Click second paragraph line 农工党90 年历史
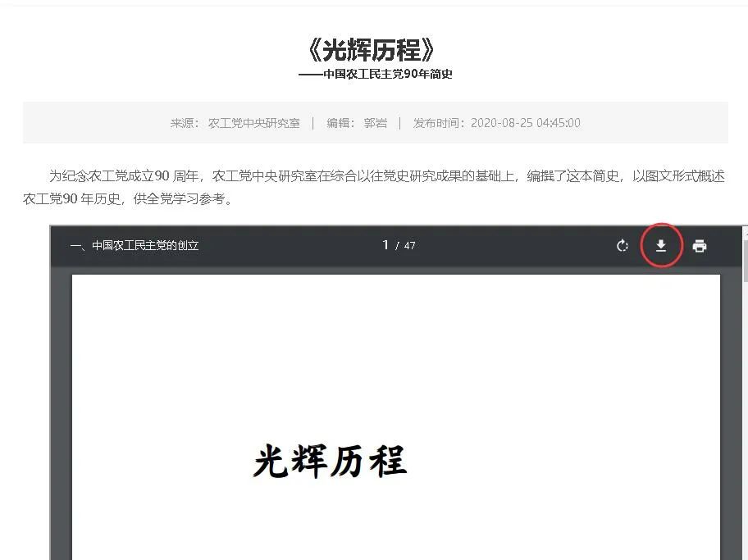The height and width of the screenshot is (560, 748). [127, 199]
